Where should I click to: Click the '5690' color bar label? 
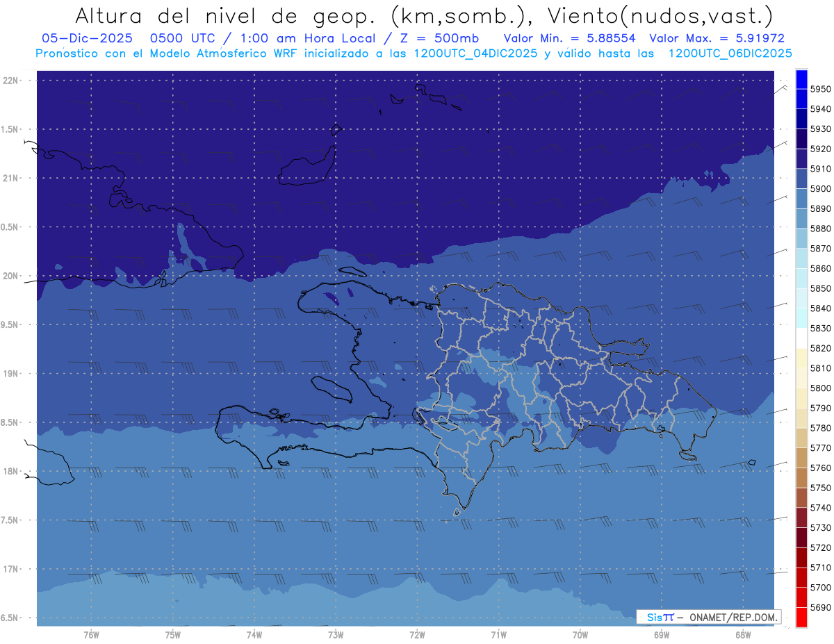(821, 607)
